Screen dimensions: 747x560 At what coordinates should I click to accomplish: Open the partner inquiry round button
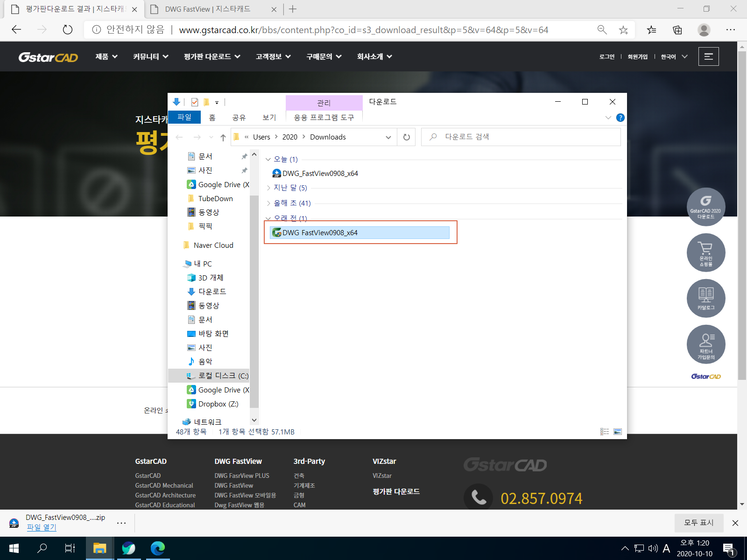click(x=705, y=344)
